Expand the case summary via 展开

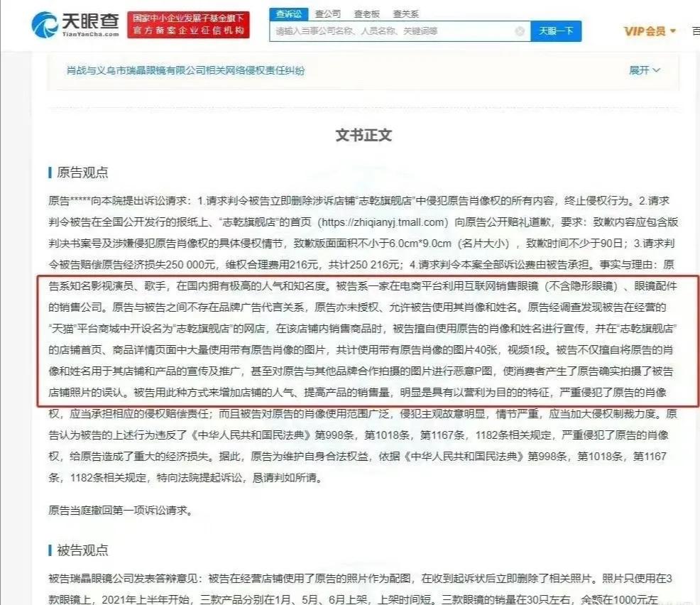(x=638, y=68)
